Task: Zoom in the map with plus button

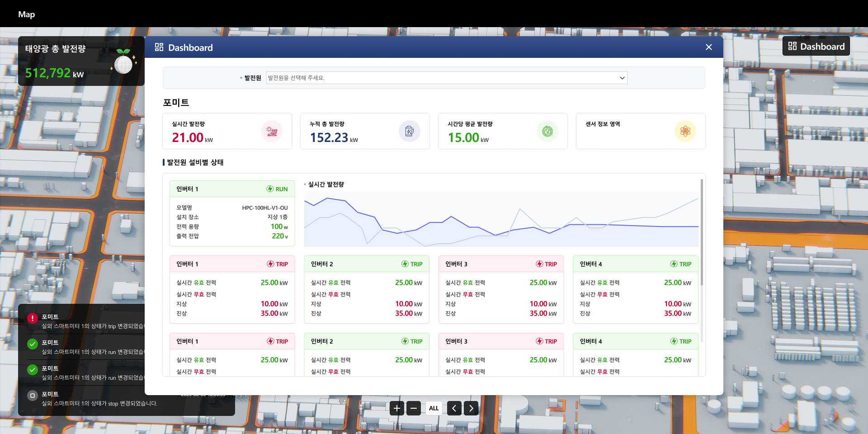Action: pyautogui.click(x=396, y=408)
